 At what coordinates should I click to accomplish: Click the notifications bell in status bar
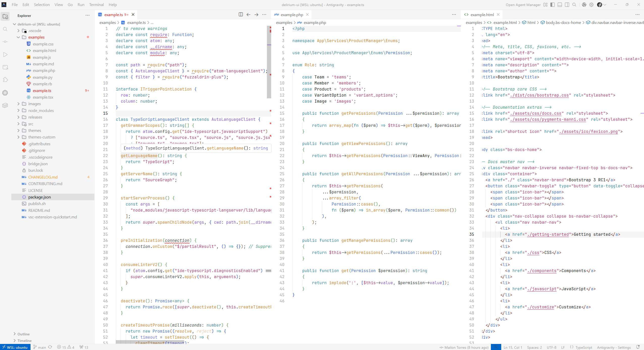point(638,347)
